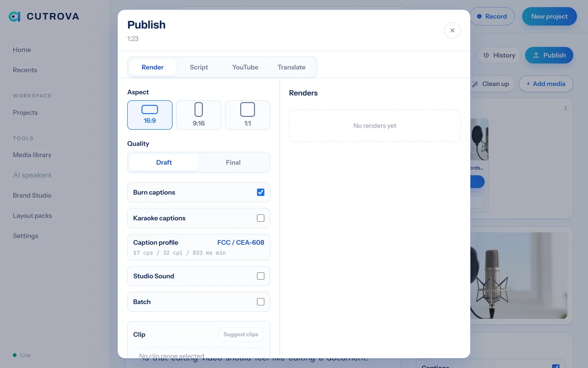Set quality to Draft

(164, 162)
